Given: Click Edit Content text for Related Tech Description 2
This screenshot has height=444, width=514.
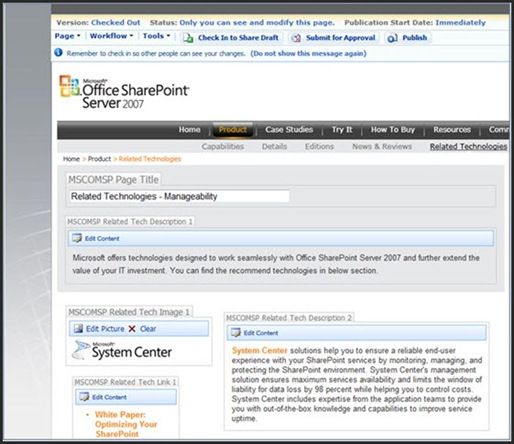Looking at the screenshot, I should click(x=260, y=333).
